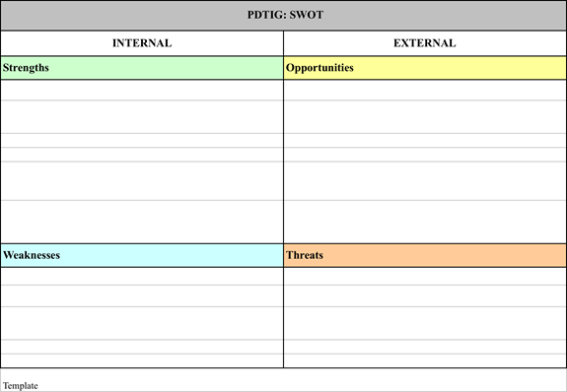Click the yellow Opportunities header cell
Screen dimensions: 567x392
425,68
